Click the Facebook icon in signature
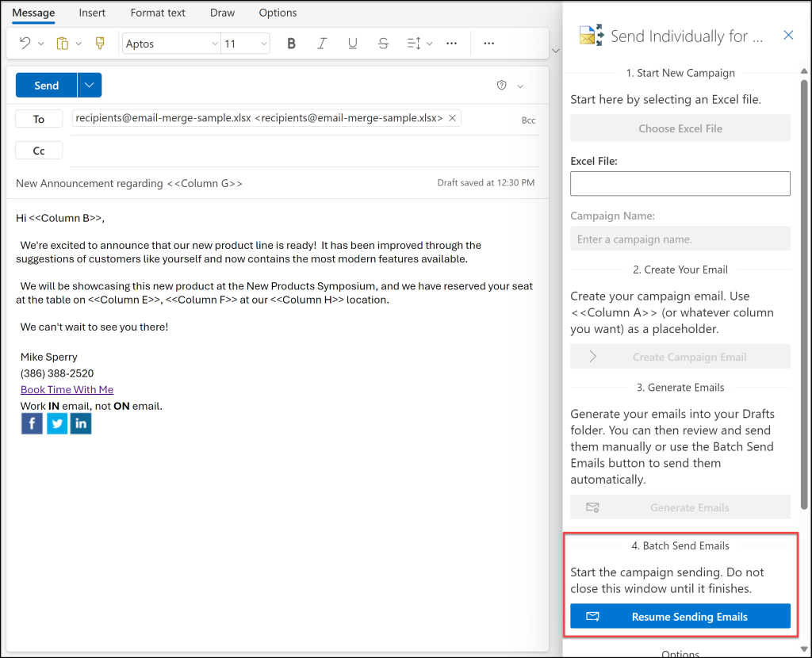Image resolution: width=812 pixels, height=658 pixels. coord(32,423)
